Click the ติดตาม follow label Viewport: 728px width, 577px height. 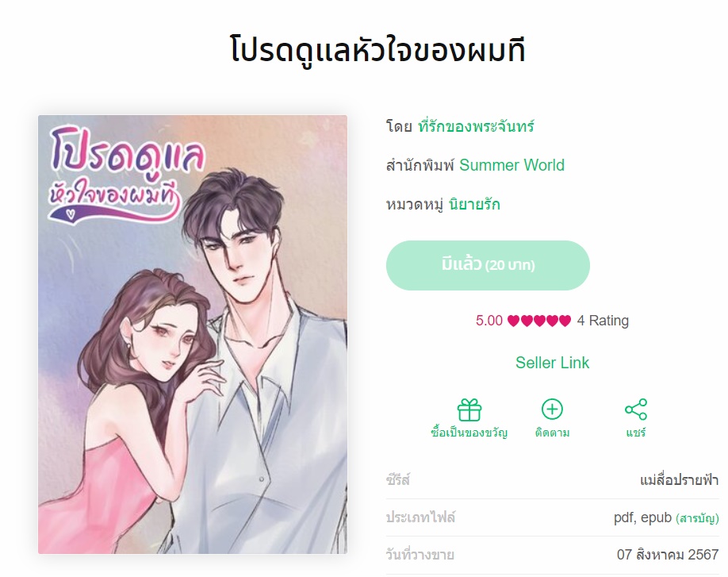[552, 433]
